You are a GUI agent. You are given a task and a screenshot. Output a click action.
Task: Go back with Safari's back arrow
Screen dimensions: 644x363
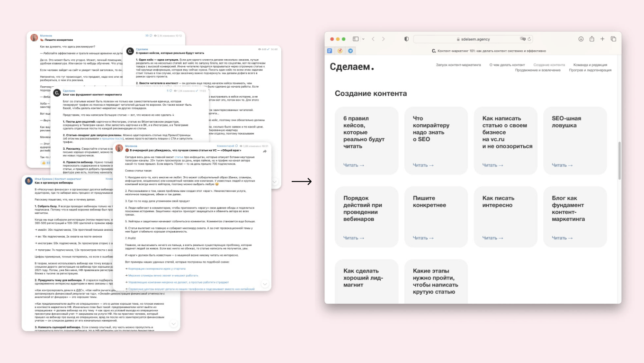(x=373, y=39)
